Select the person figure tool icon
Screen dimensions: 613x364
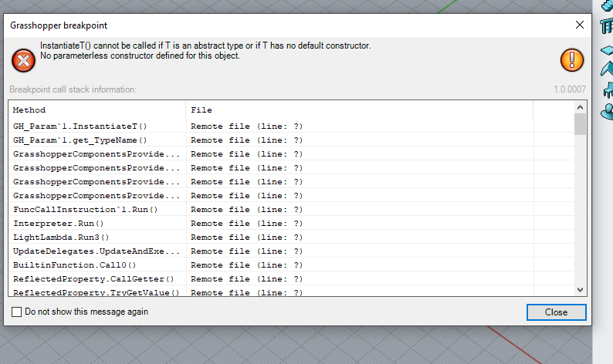(x=607, y=112)
